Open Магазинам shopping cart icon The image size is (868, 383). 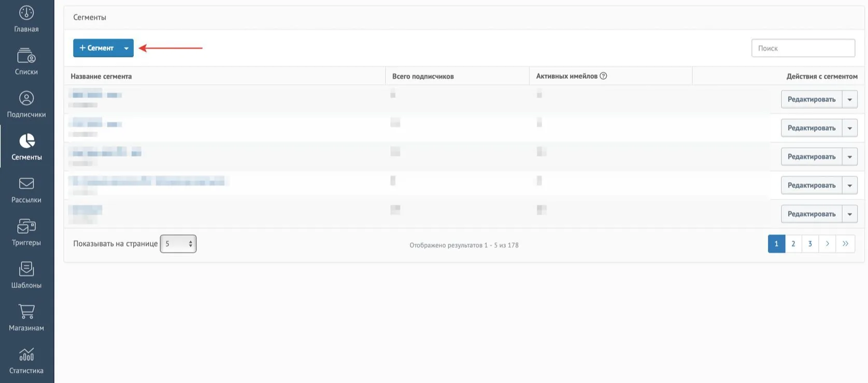[26, 311]
